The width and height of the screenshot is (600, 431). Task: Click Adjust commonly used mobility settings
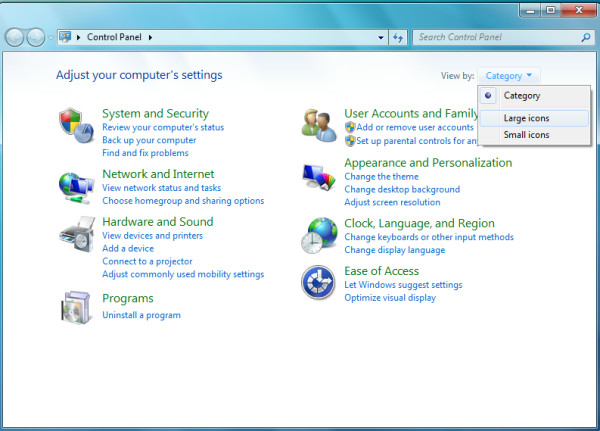pos(183,274)
